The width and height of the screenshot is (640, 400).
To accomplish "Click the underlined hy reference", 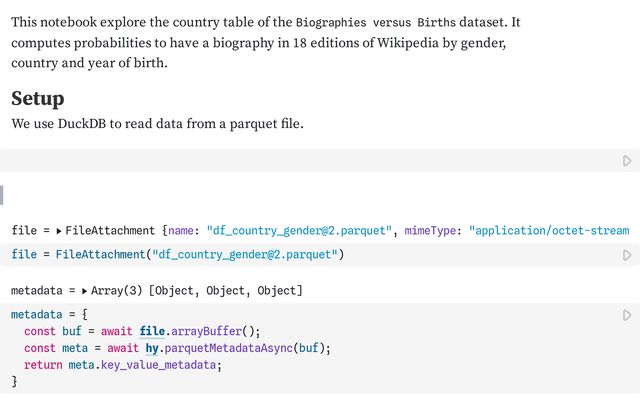I will [x=152, y=348].
